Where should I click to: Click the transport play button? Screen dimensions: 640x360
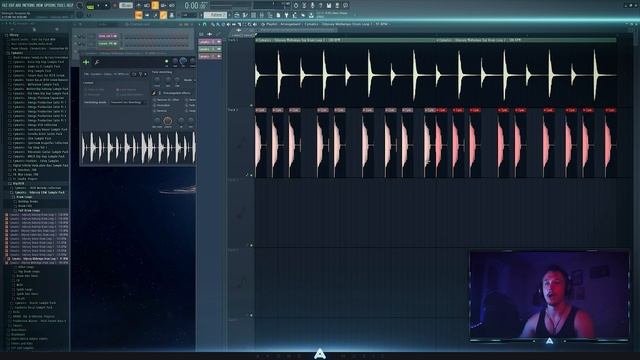(99, 6)
